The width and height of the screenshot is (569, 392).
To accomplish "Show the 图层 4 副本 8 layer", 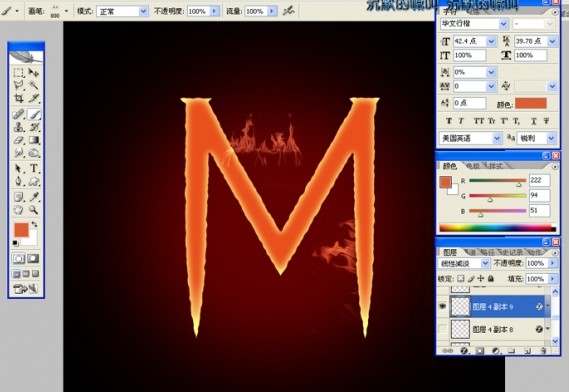I will [x=442, y=329].
